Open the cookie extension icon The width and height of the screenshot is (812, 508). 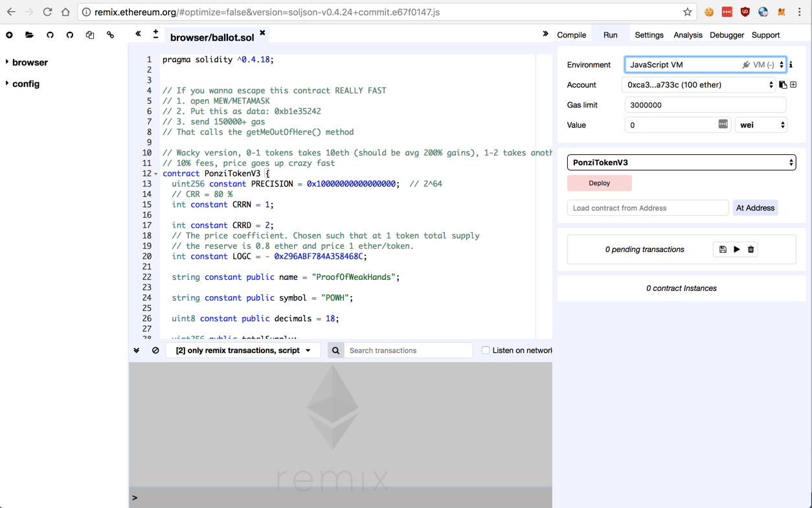(x=709, y=12)
